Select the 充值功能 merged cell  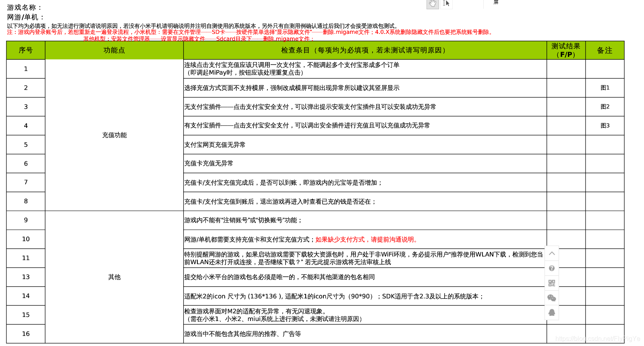point(114,135)
